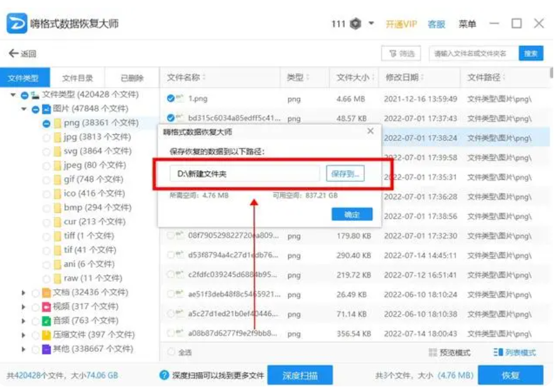Click the 筛选 filter button
The width and height of the screenshot is (557, 392).
tap(401, 53)
